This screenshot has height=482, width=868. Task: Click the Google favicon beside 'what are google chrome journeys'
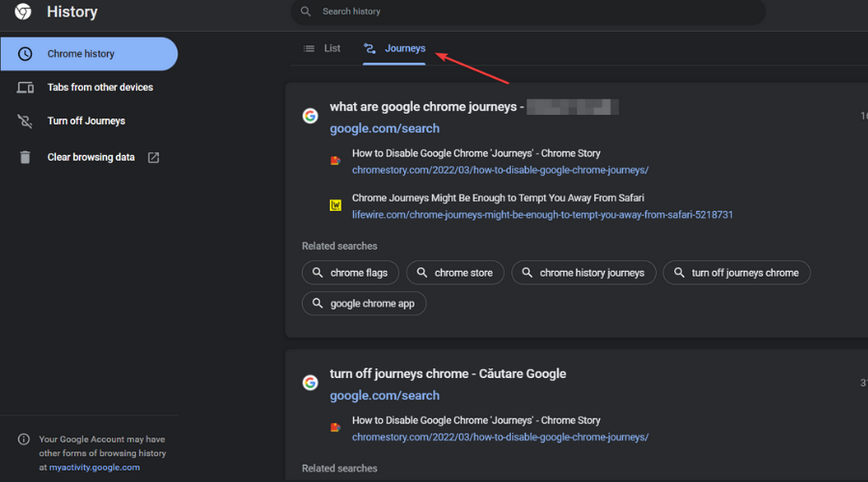(x=310, y=116)
